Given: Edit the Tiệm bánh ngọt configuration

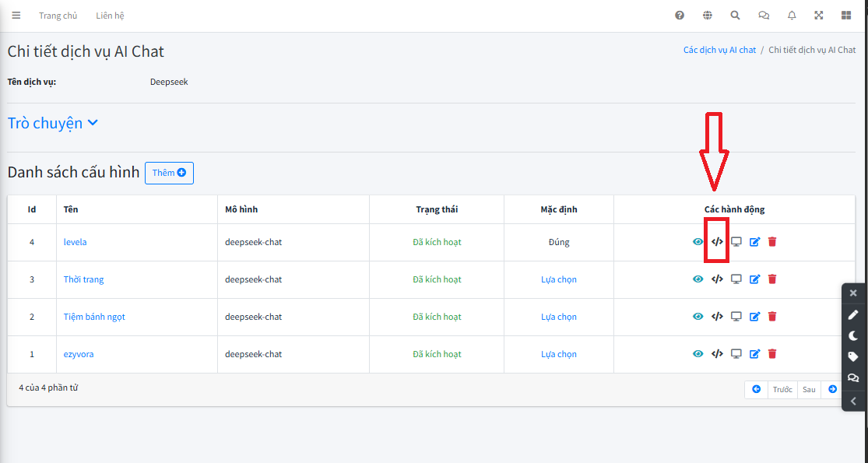Looking at the screenshot, I should (754, 317).
